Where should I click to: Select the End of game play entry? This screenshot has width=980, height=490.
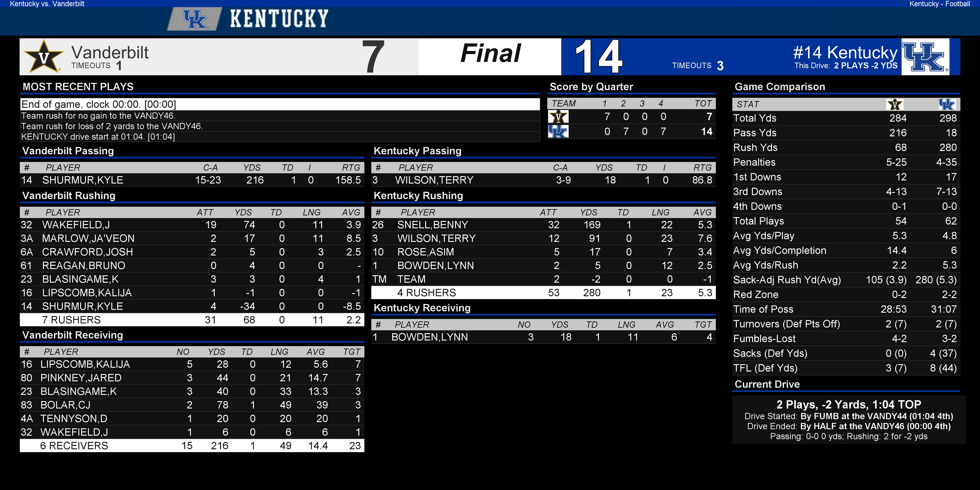[280, 104]
